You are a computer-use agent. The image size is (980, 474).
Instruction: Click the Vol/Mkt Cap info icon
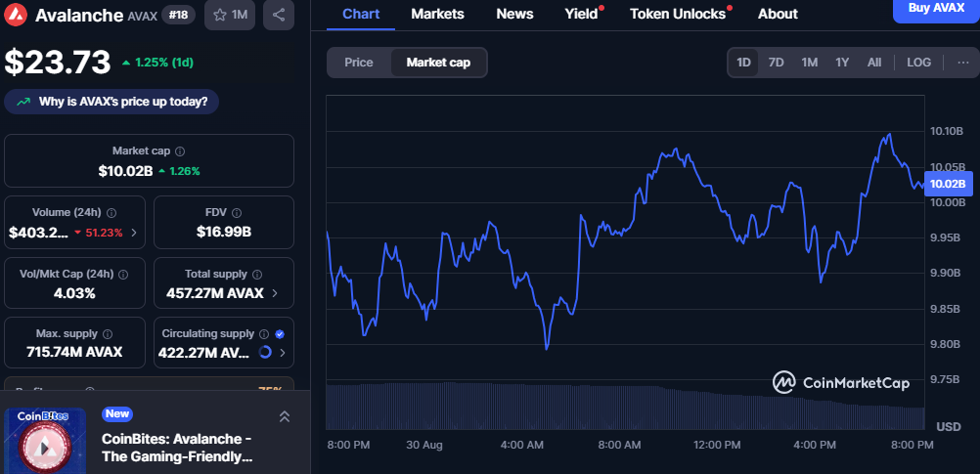pyautogui.click(x=123, y=275)
